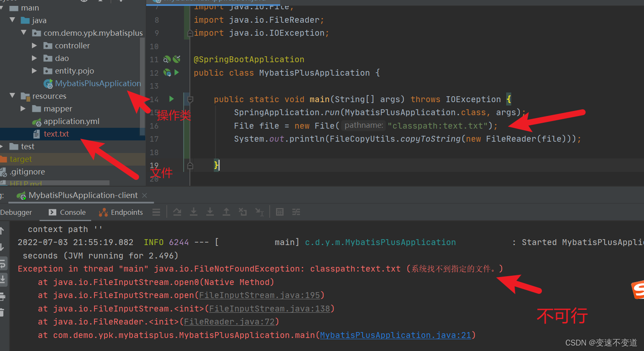
Task: Open the FileInputStream.java:195 stack trace link
Action: pyautogui.click(x=259, y=295)
